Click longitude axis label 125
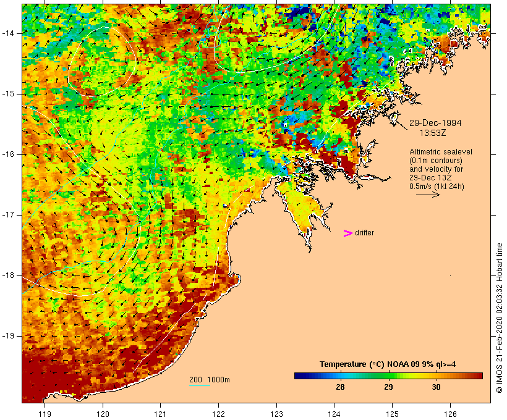Screen dimensions: 507x420 [393, 414]
